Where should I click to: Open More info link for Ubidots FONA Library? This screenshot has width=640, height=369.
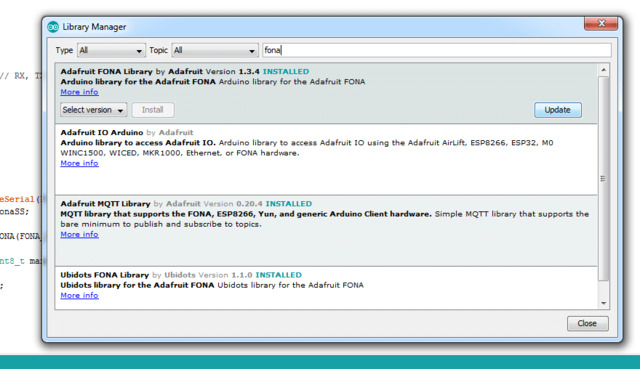[79, 295]
